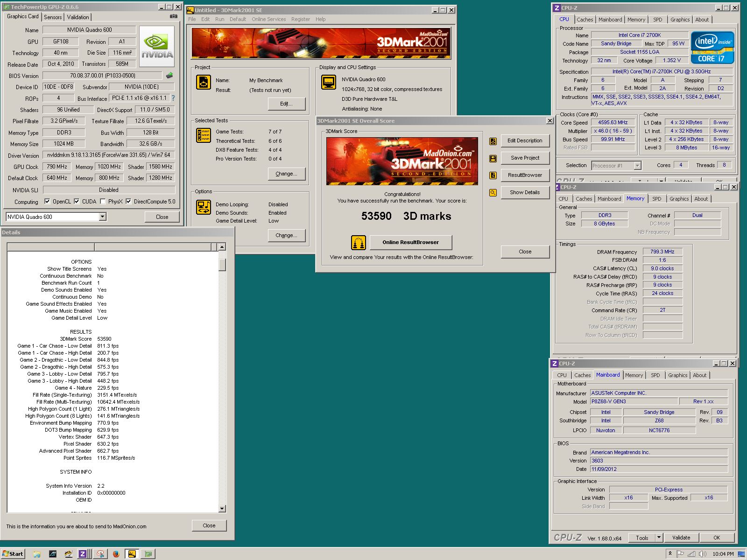The height and width of the screenshot is (560, 747).
Task: Switch to the Validation tab in GPU-Z
Action: pos(78,17)
